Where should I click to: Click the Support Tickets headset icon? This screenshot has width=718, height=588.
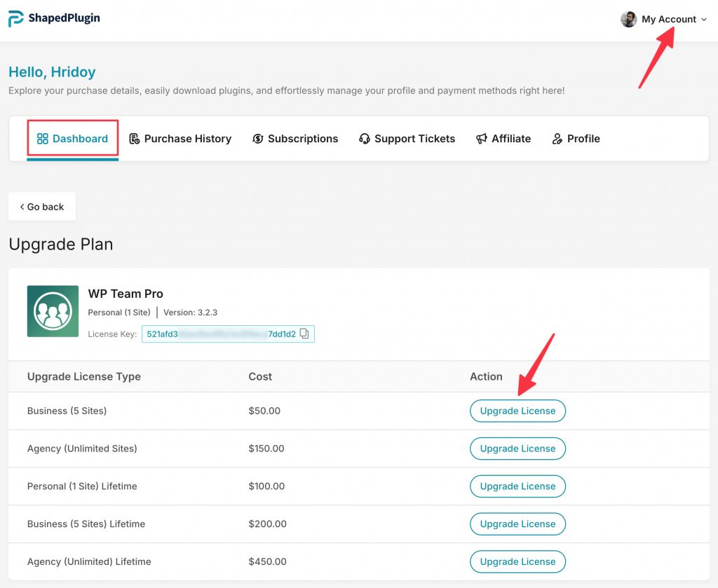coord(365,139)
